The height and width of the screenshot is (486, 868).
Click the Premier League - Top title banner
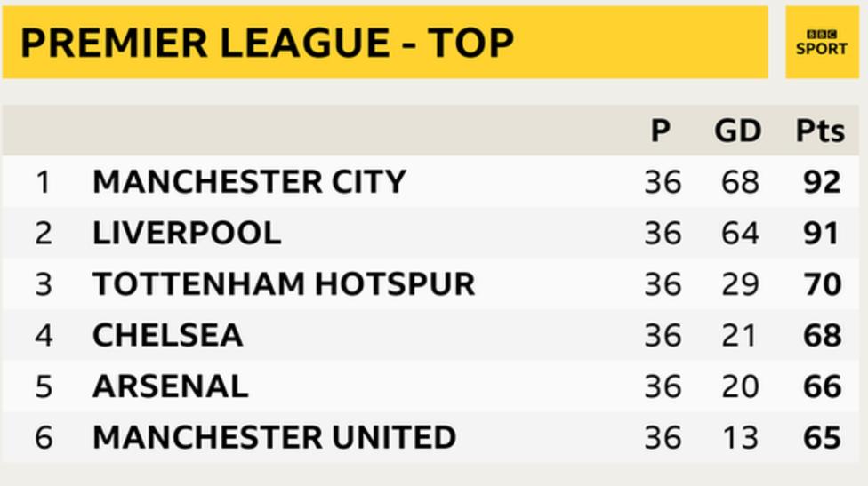point(385,43)
